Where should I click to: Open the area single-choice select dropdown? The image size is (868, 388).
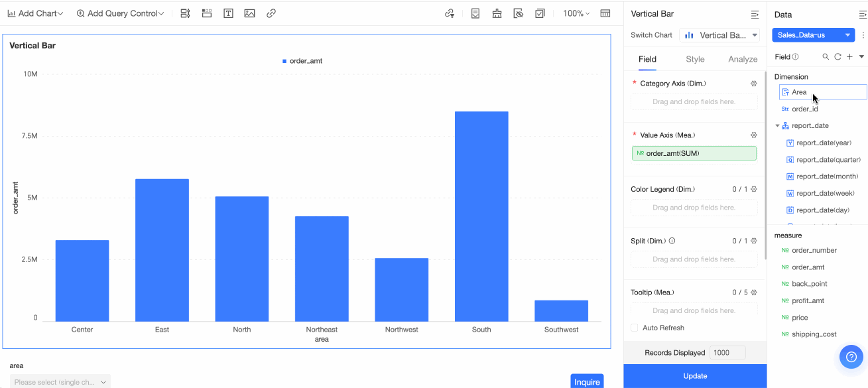[60, 381]
